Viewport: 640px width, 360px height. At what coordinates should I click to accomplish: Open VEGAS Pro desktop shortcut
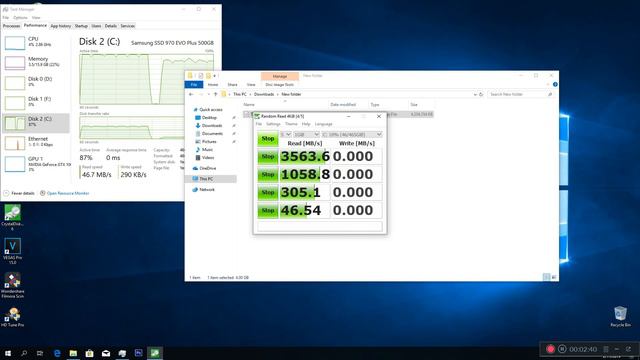(12, 251)
